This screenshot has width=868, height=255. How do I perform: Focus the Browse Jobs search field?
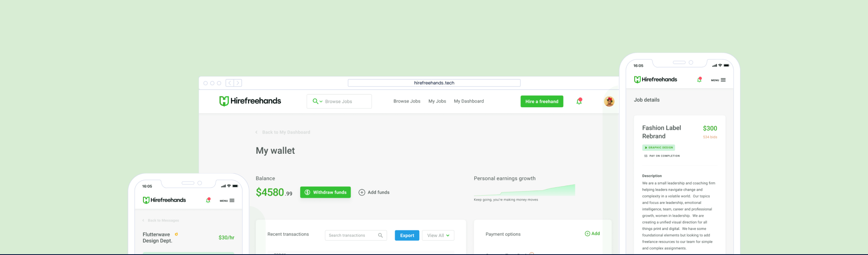[339, 101]
